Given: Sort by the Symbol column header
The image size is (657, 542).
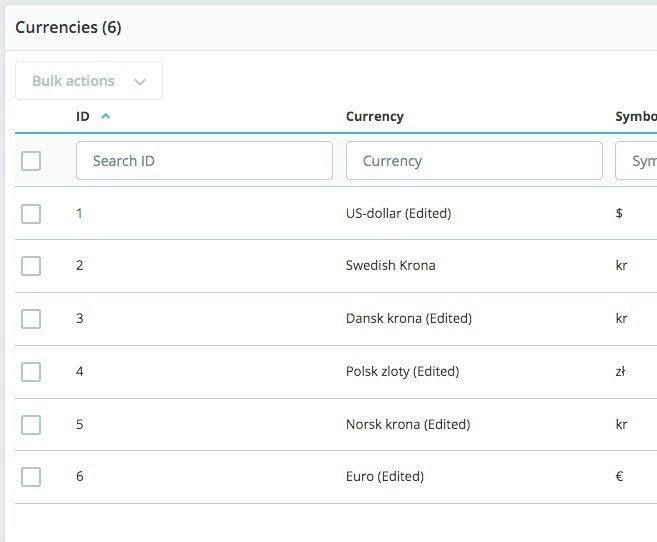Looking at the screenshot, I should 635,116.
